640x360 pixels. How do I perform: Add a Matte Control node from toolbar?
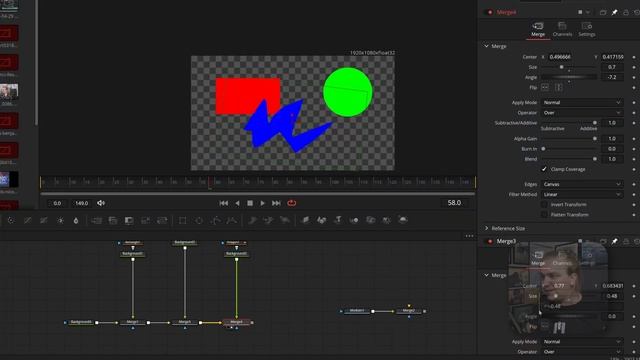click(129, 220)
